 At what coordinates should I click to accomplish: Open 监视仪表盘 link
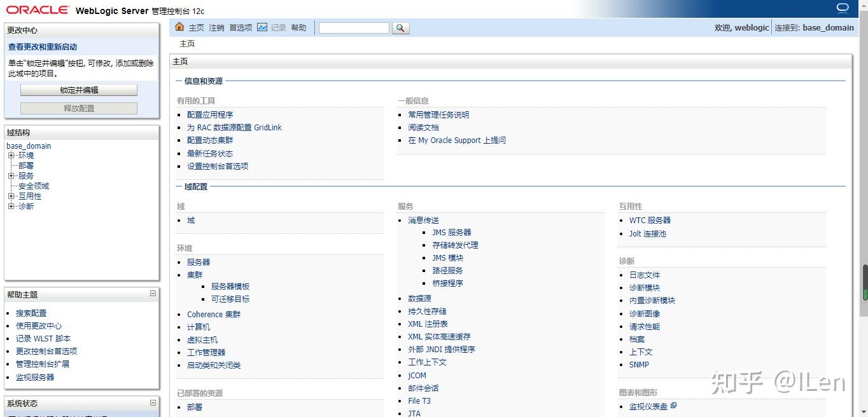pos(648,406)
